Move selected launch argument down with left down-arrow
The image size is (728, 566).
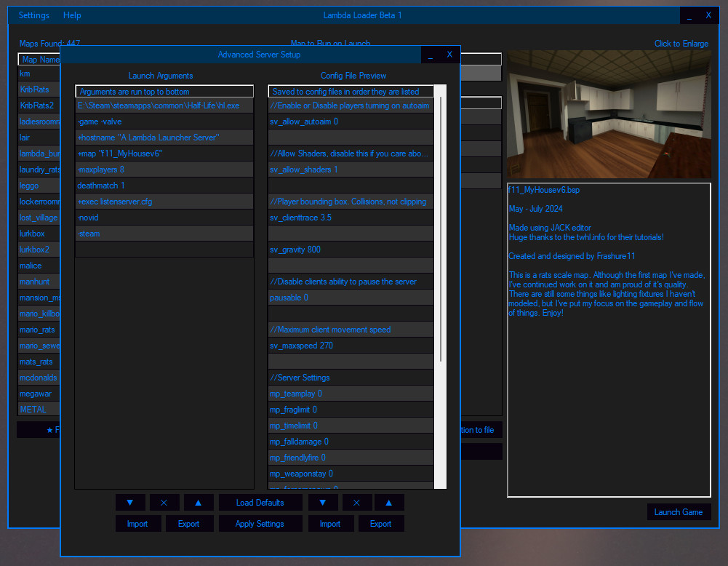tap(130, 502)
